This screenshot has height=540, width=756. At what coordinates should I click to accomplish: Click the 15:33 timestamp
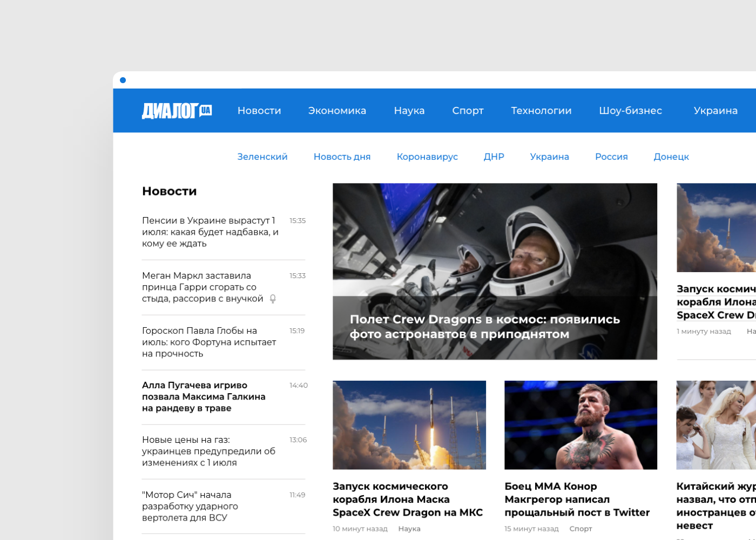(298, 276)
